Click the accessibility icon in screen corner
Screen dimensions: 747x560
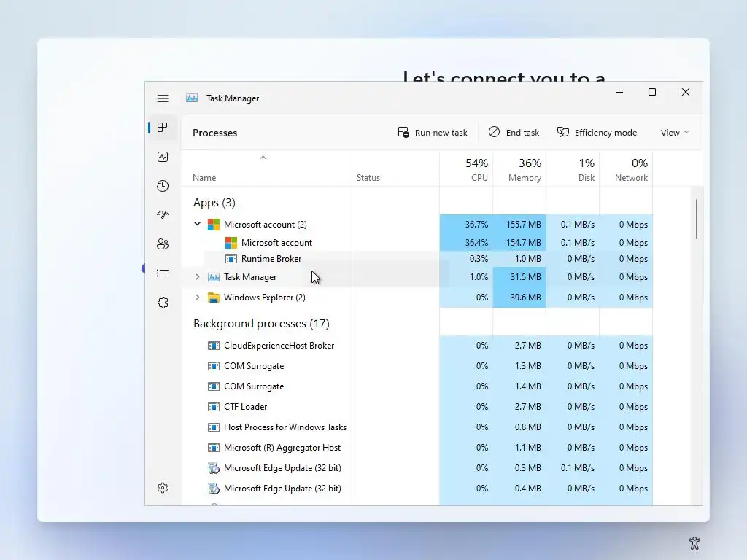(694, 542)
